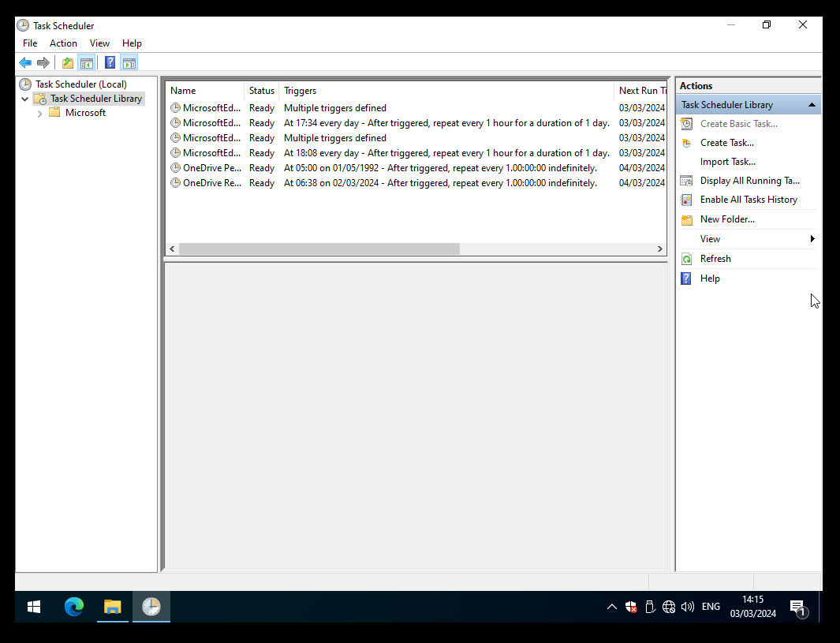The image size is (840, 643).
Task: Click the Forward arrow in the toolbar
Action: [43, 63]
